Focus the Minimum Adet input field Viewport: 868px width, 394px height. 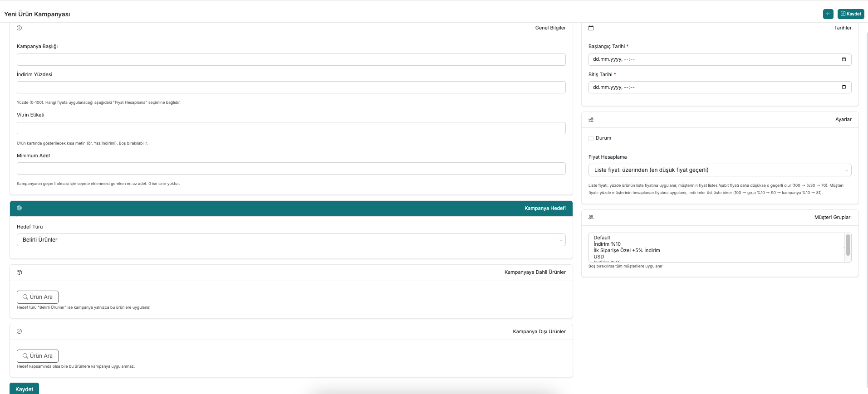[x=291, y=169]
